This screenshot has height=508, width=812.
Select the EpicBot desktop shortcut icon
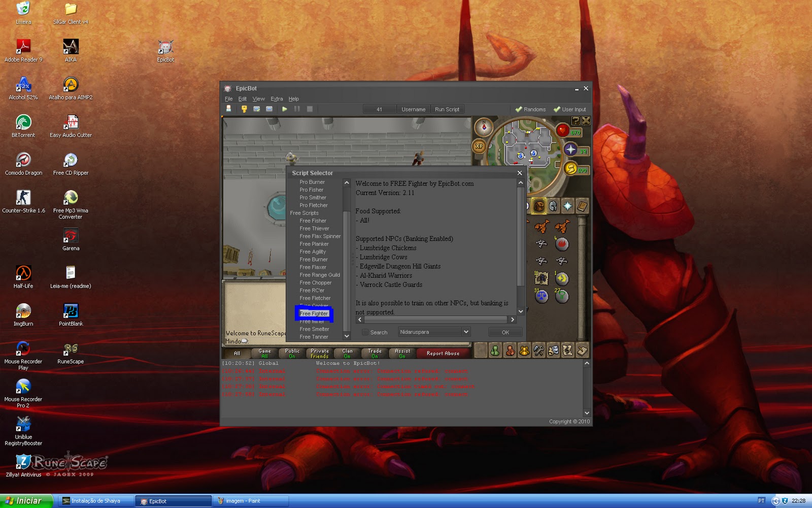click(165, 51)
